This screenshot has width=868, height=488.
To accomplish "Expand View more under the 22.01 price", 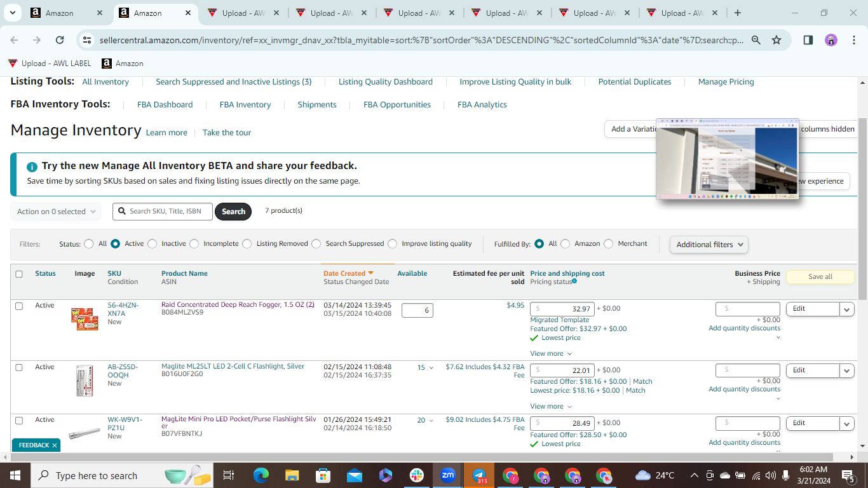I will (551, 407).
